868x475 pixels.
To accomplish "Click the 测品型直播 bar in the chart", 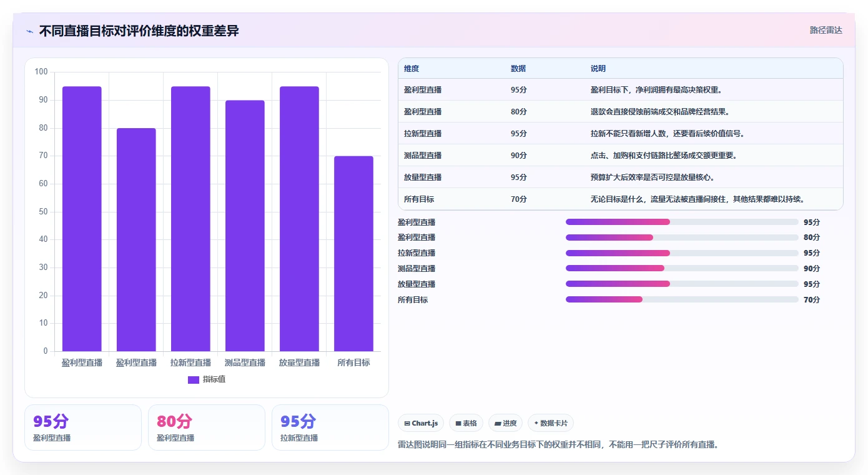I will click(x=245, y=226).
